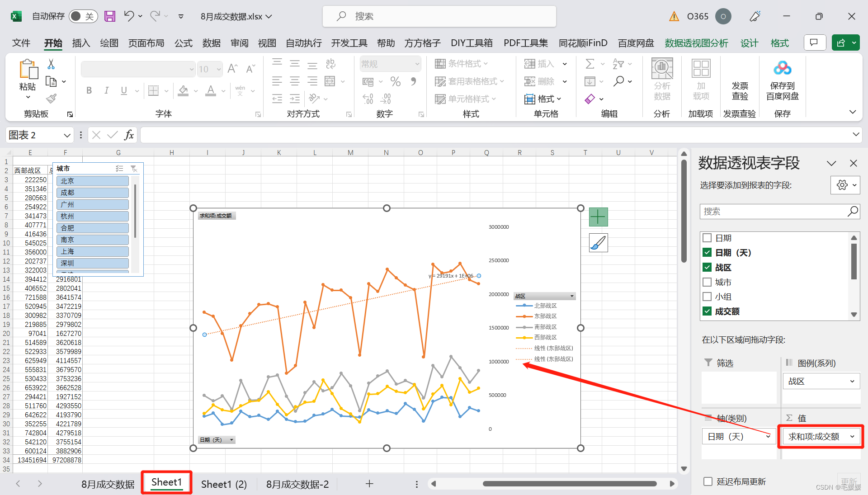868x495 pixels.
Task: Click the comments speech bubble icon
Action: click(x=815, y=43)
